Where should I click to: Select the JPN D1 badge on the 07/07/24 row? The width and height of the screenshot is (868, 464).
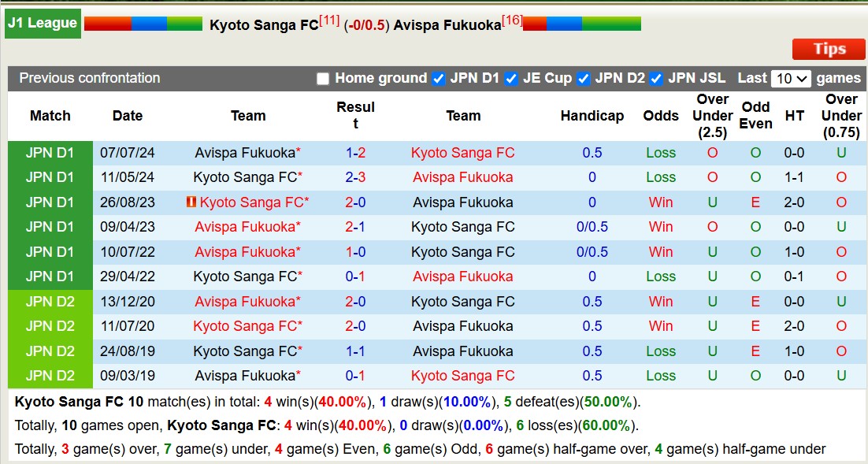tap(50, 153)
